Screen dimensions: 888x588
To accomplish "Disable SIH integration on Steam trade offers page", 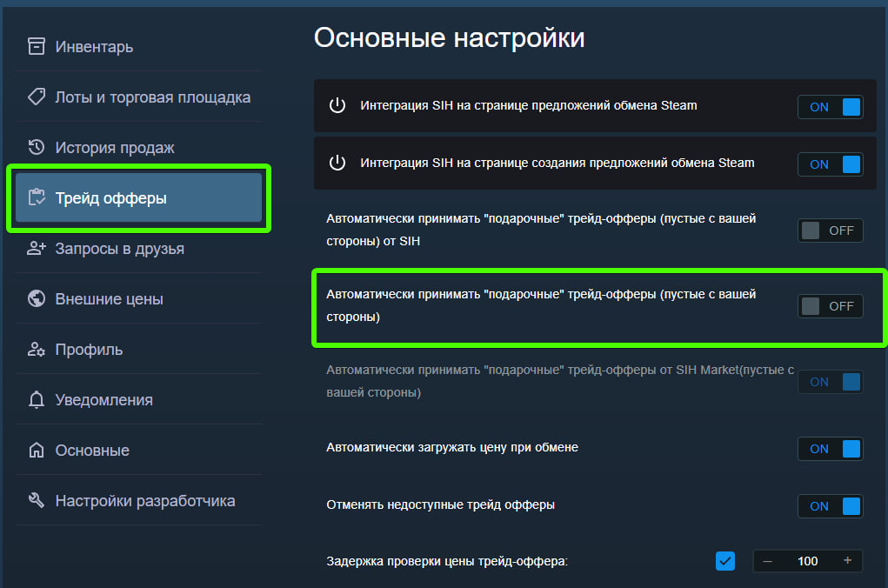I will [x=831, y=107].
